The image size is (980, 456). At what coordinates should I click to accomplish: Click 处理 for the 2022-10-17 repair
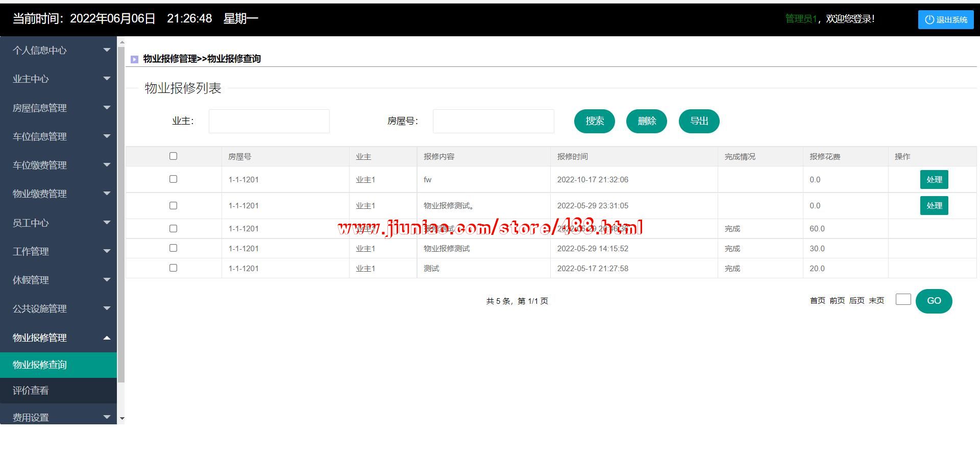934,180
